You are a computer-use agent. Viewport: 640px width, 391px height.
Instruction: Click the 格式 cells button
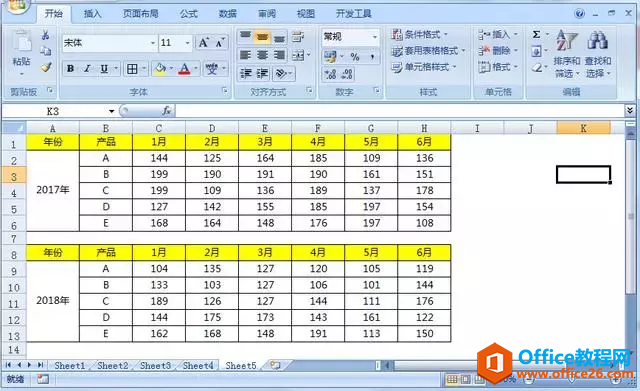(x=498, y=67)
